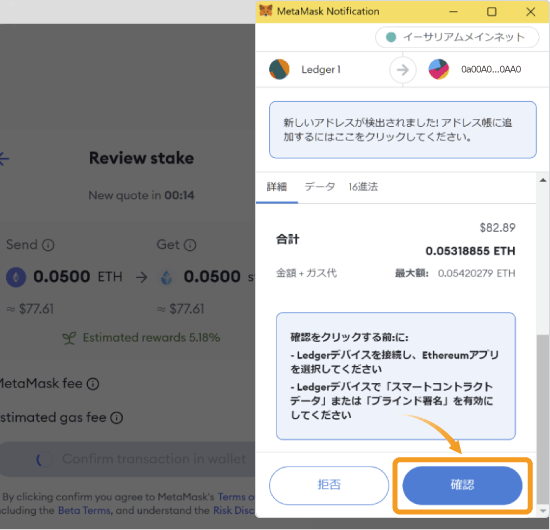Open the MetaMask Terms link

pyautogui.click(x=236, y=497)
